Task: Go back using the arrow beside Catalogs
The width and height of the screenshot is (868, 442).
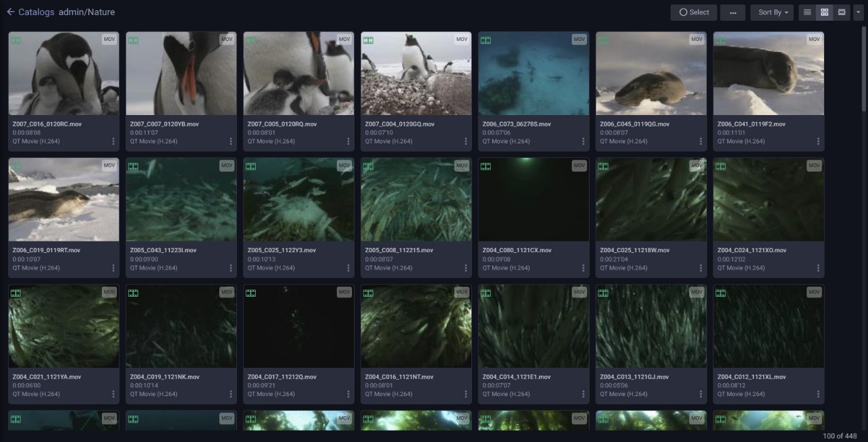Action: point(10,12)
